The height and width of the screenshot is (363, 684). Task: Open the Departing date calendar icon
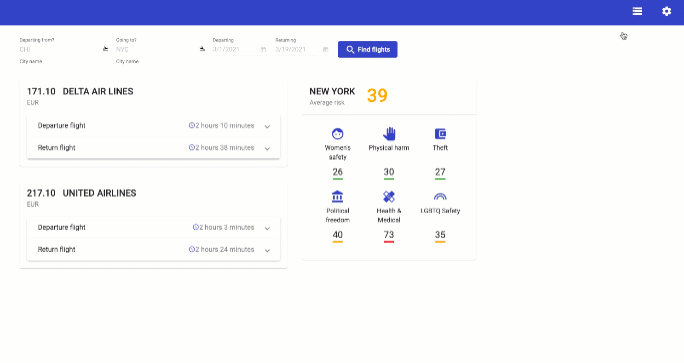point(263,50)
